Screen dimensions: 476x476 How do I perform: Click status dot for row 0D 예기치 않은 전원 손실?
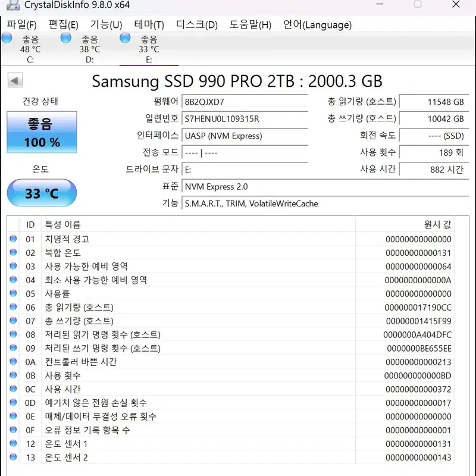point(13,403)
